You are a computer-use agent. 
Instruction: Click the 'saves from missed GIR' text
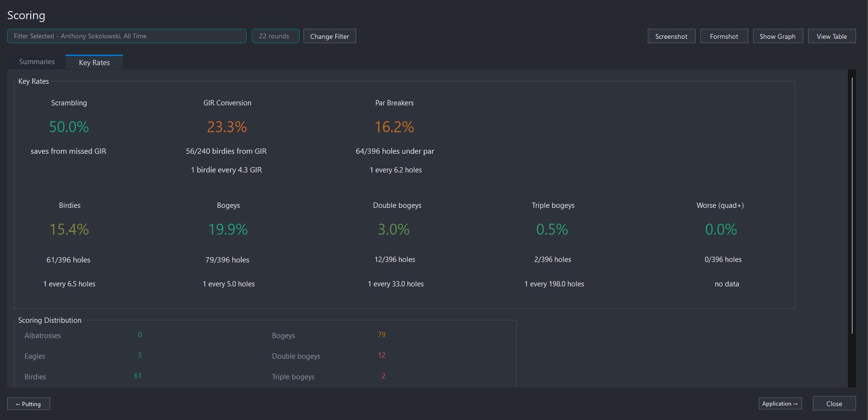click(68, 151)
